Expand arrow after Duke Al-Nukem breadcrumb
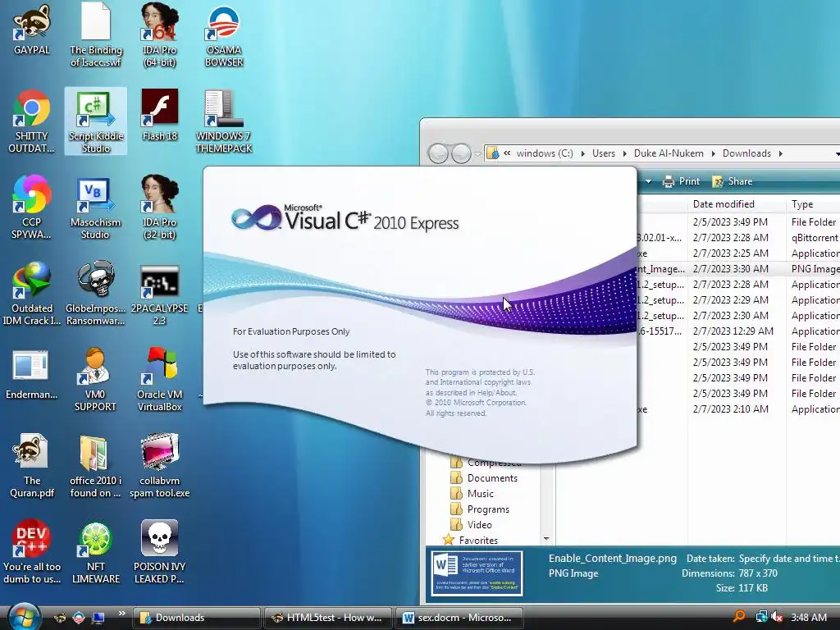 [713, 153]
